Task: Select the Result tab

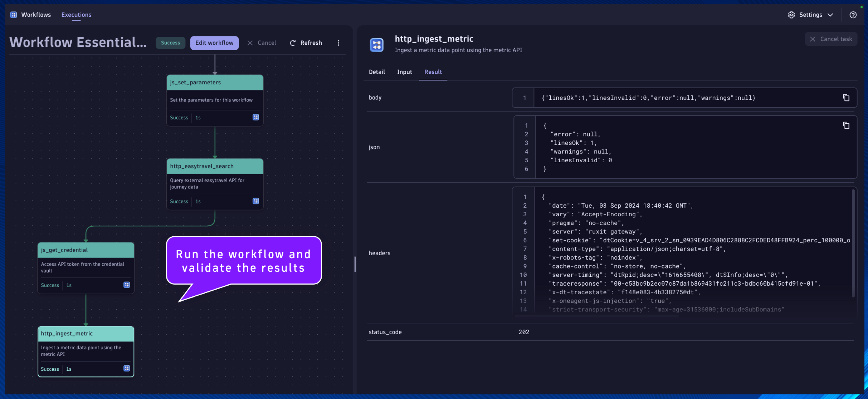Action: pos(433,72)
